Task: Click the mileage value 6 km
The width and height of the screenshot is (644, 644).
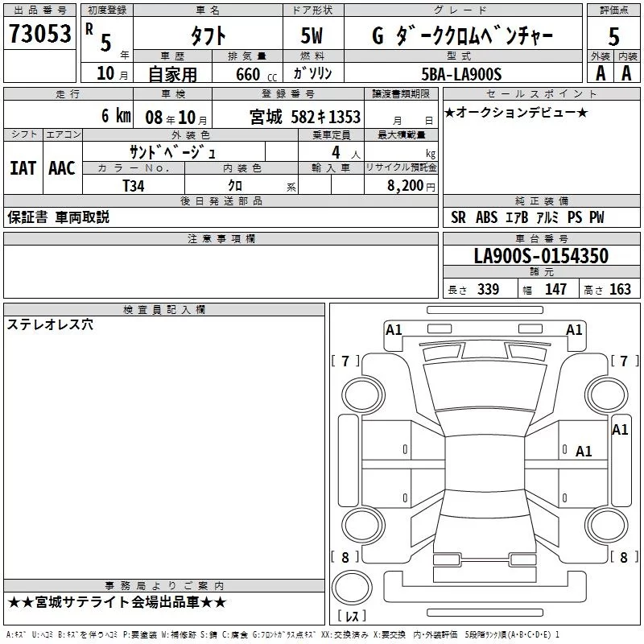Action: click(116, 116)
